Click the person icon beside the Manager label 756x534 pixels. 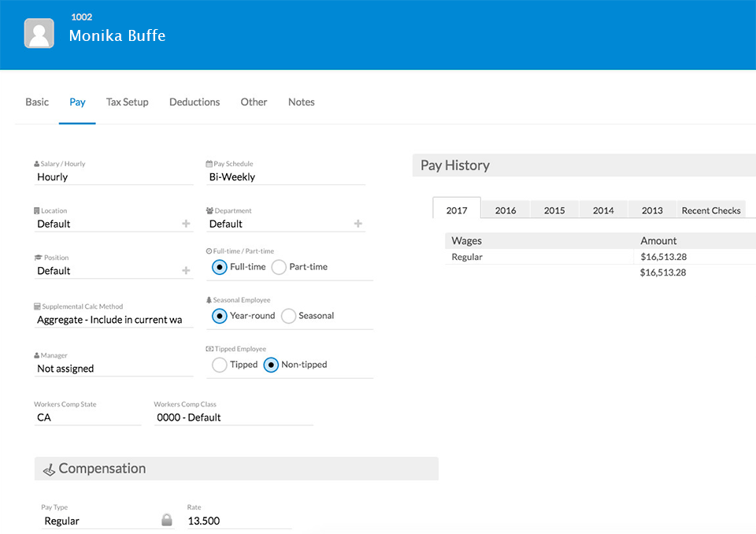[37, 355]
